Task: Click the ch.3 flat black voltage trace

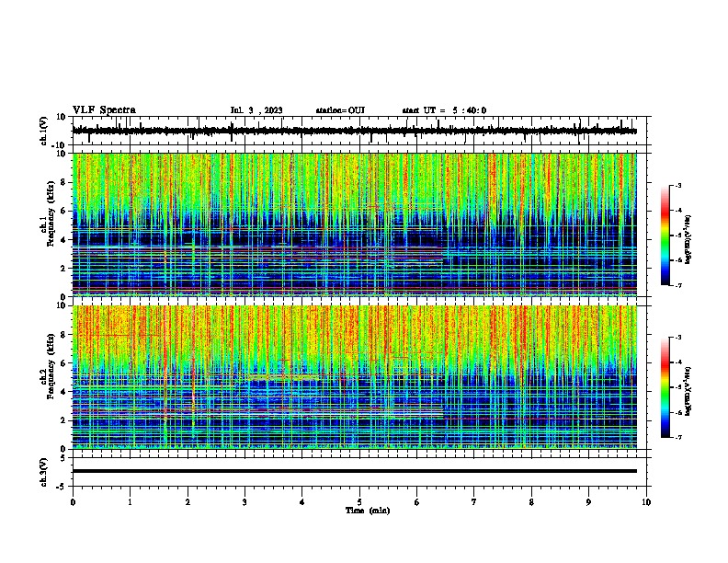Action: pos(354,471)
